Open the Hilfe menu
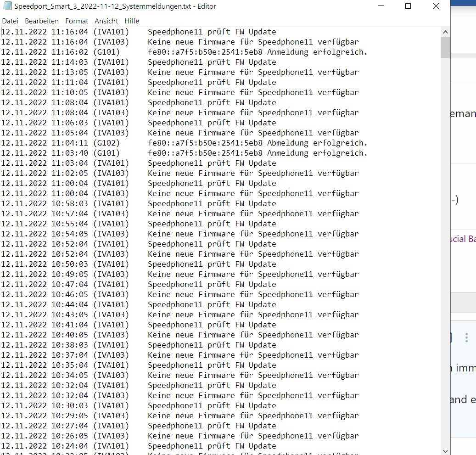 [x=131, y=21]
